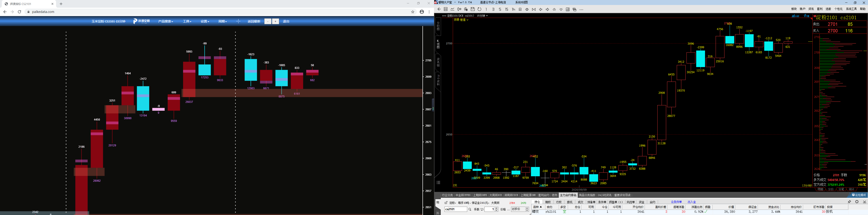Move chart left with the left arrow icon

tap(540, 10)
